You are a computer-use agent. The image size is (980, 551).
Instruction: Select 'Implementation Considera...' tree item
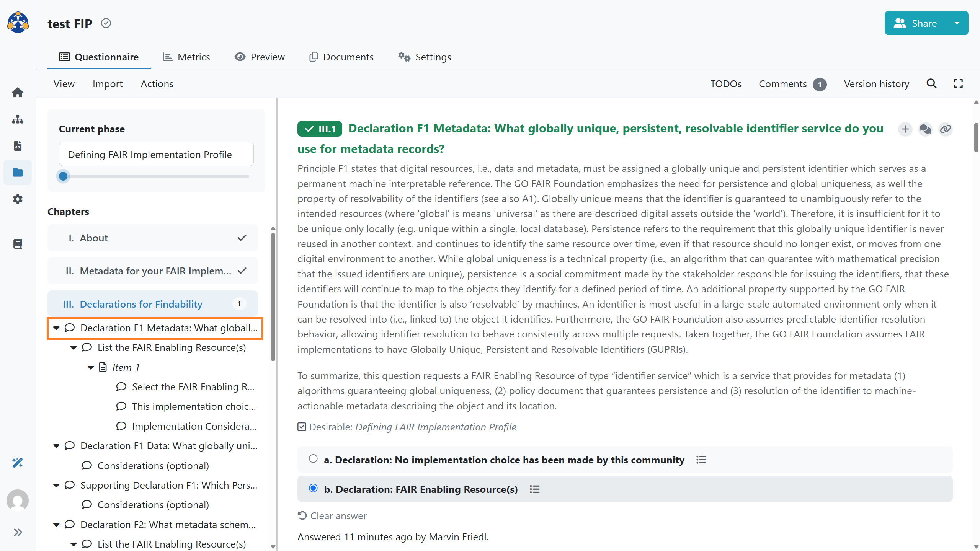tap(186, 426)
